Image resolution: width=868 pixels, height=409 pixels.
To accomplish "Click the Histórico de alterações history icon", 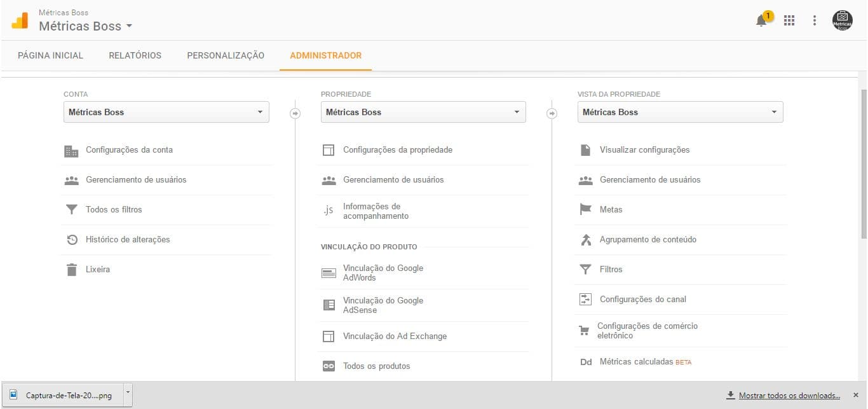I will [x=72, y=239].
